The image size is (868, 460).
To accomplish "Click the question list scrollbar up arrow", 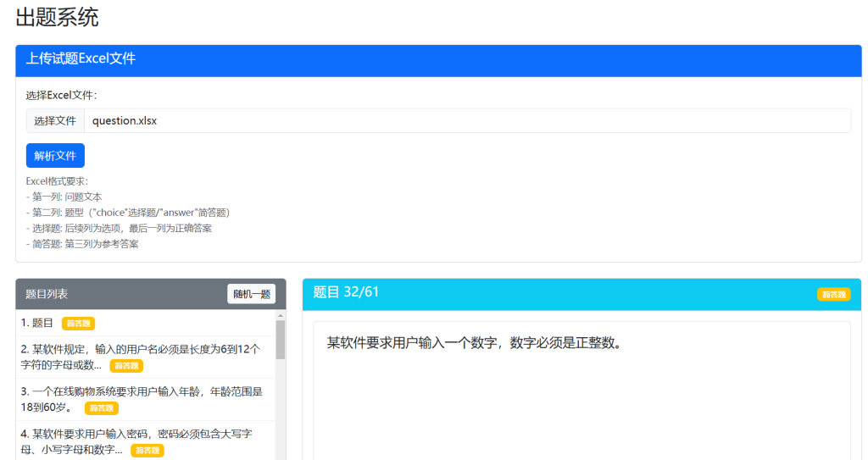I will [281, 315].
